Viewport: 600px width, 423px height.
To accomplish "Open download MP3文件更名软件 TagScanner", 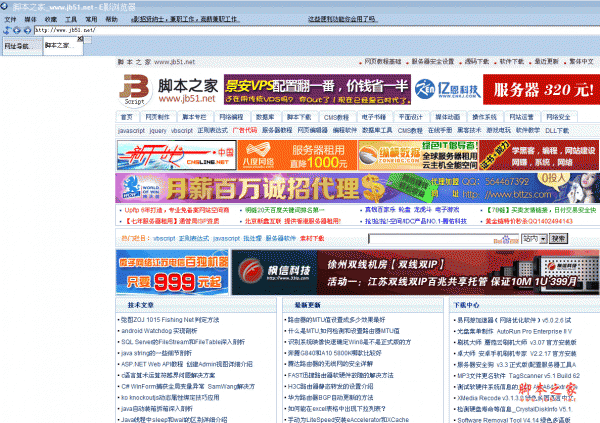I will click(518, 376).
